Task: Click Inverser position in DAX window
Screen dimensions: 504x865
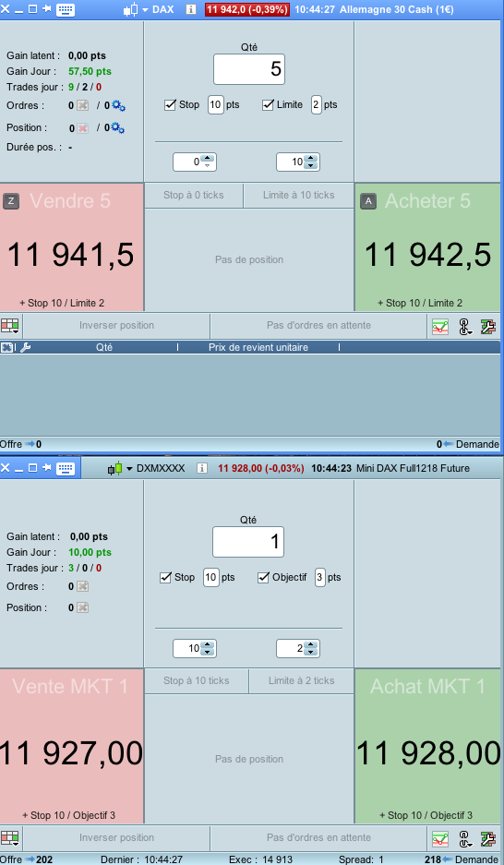Action: click(116, 326)
